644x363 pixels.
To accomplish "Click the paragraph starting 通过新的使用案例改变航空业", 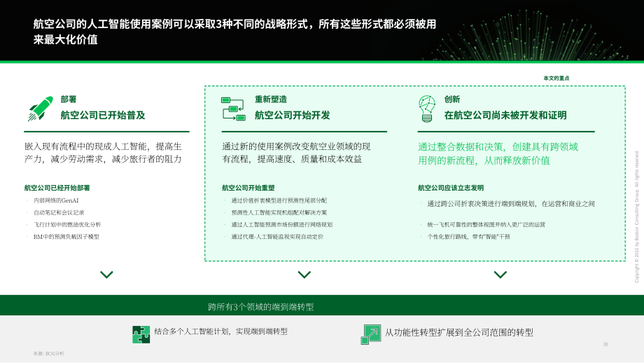I will [296, 153].
